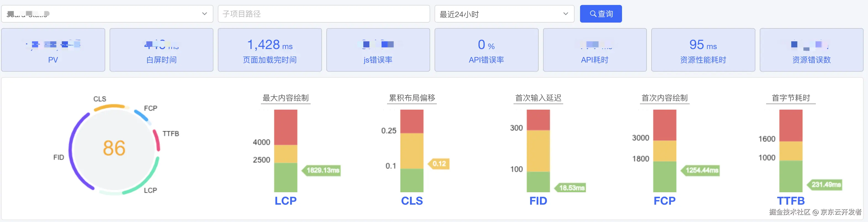
Task: Click the time range dropdown chevron arrow
Action: point(565,14)
